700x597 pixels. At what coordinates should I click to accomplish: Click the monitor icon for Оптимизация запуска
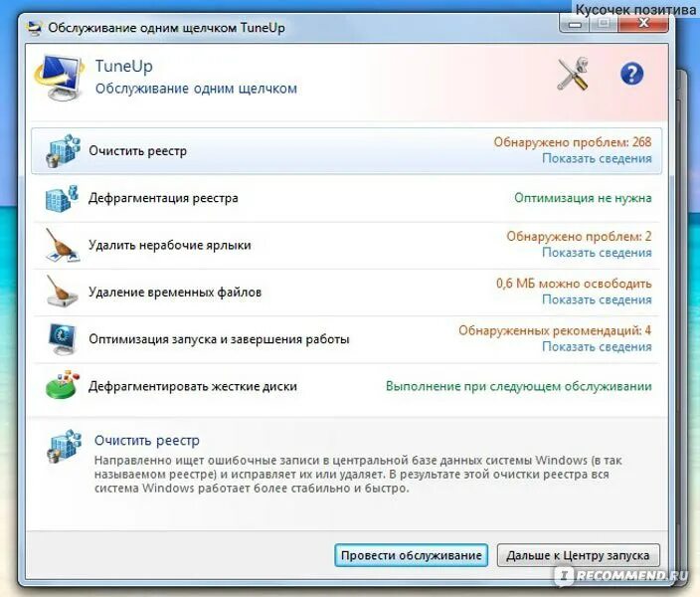coord(62,338)
